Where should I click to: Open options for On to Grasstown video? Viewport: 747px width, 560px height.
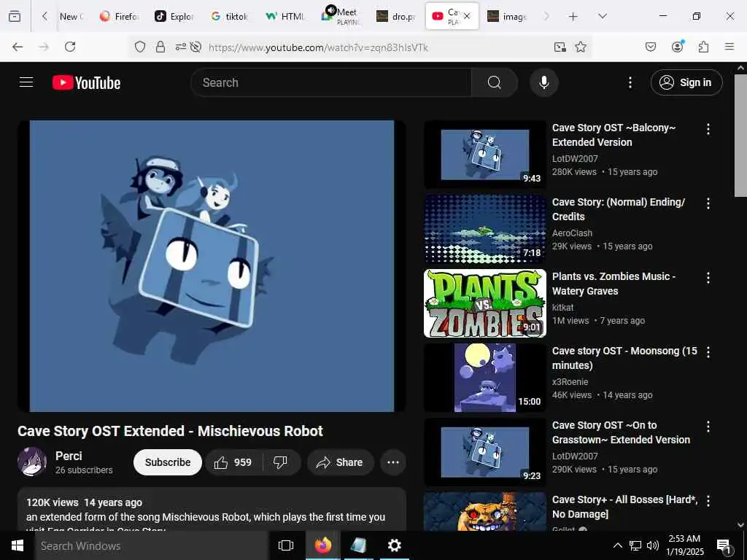[x=708, y=426]
